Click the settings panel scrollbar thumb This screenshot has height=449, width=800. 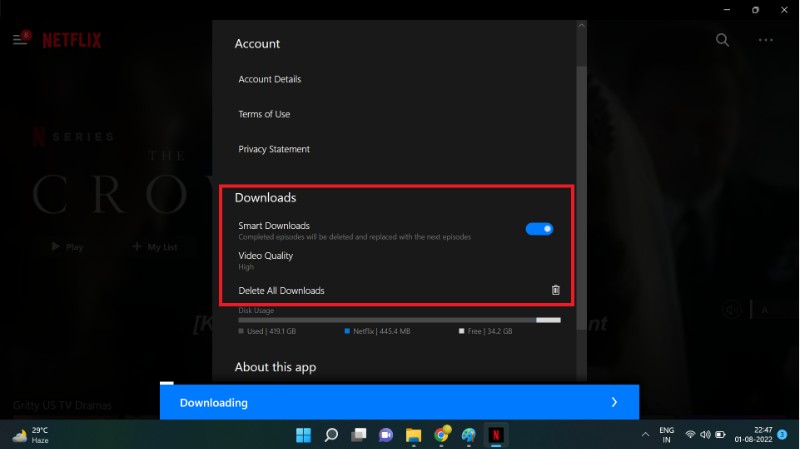(581, 196)
